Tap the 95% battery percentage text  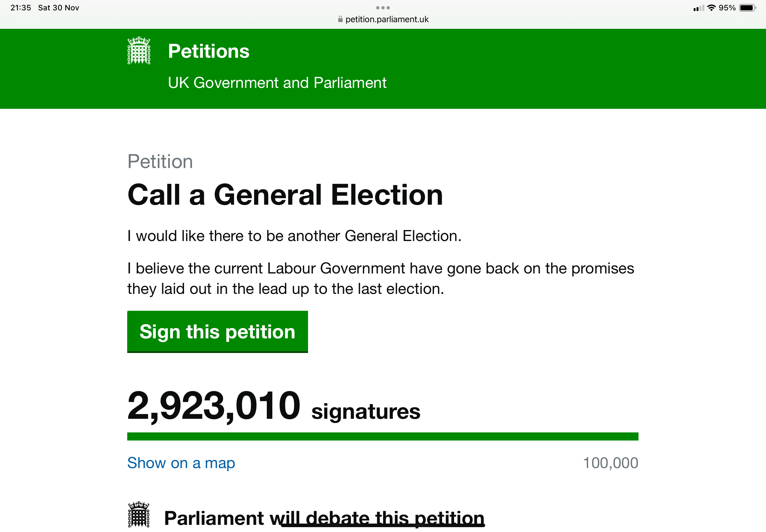(x=727, y=8)
